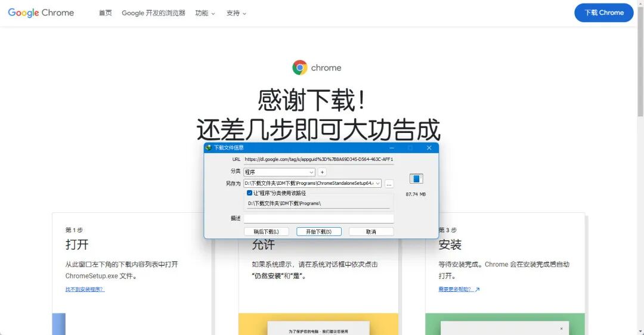Open Google 开发的浏览器 navigation item

tap(154, 13)
